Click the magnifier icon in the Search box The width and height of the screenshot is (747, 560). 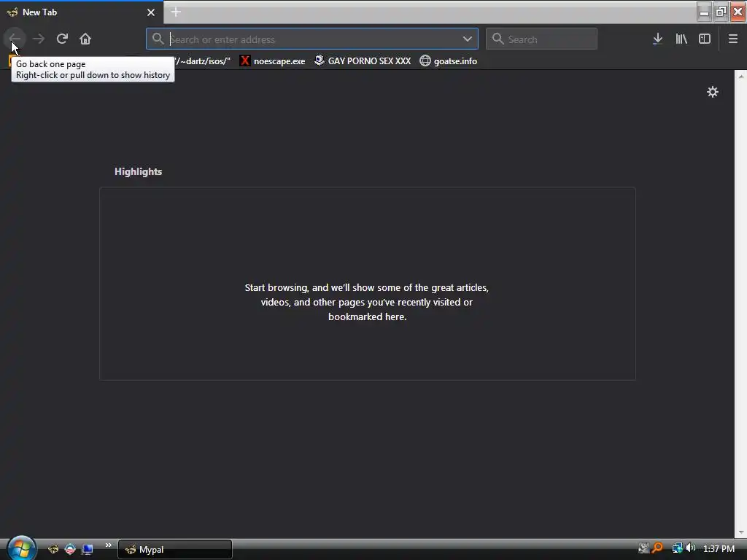(x=498, y=39)
